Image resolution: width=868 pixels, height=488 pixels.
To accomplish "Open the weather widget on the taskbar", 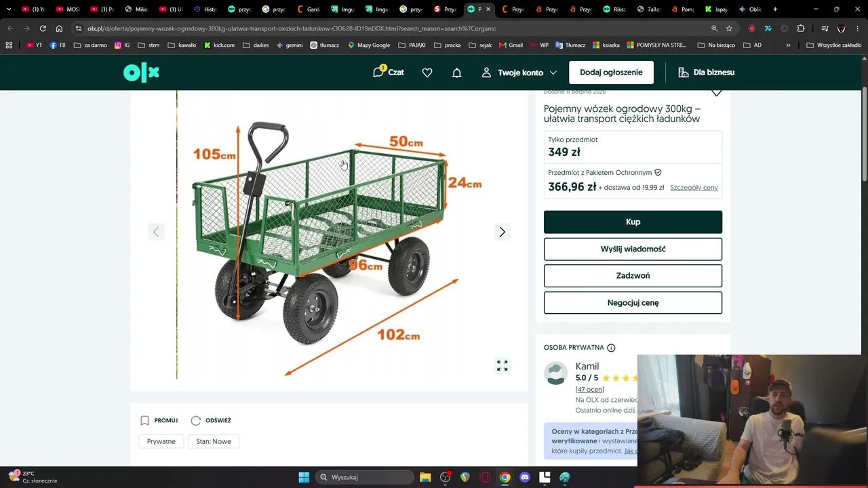I will pos(33,477).
